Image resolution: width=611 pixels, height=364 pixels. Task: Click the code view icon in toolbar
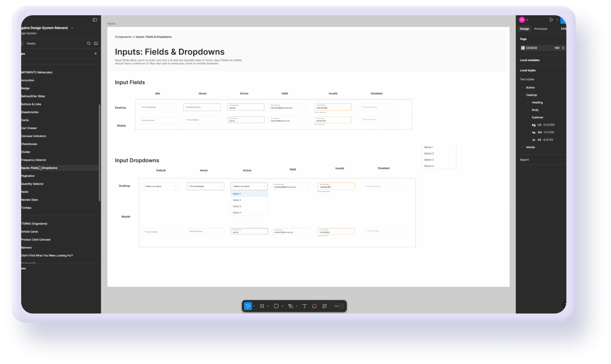(x=338, y=306)
